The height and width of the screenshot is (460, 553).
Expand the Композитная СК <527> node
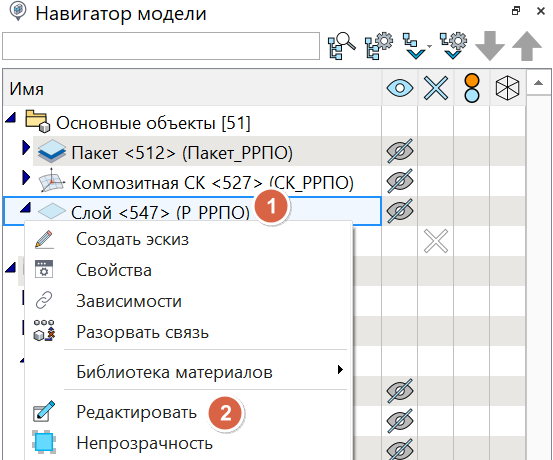(26, 177)
